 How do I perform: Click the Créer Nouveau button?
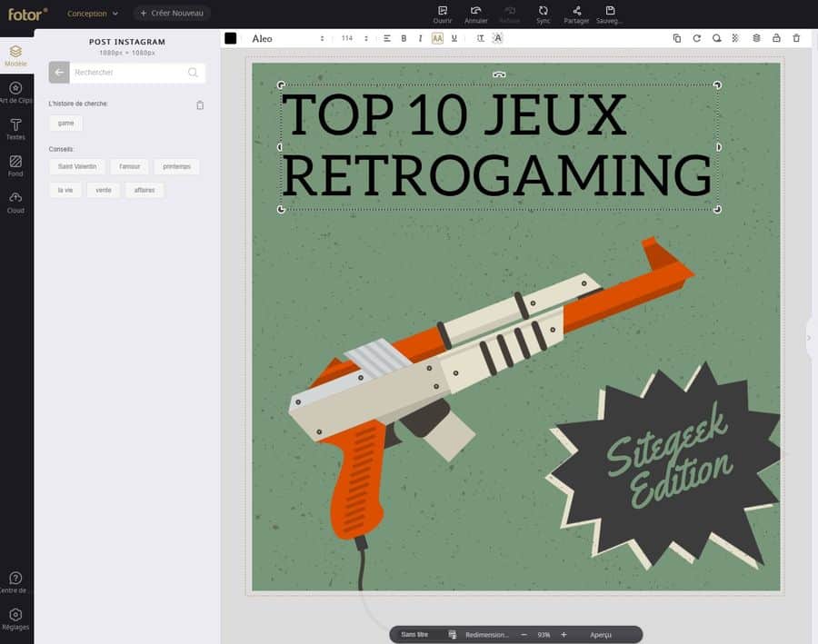[x=172, y=14]
